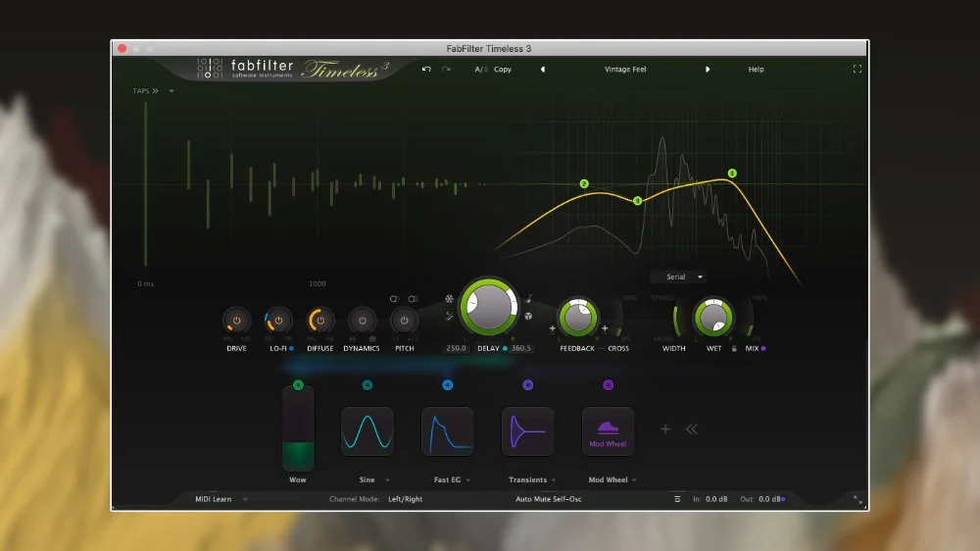Click the plus icon left of Feedback knob
The width and height of the screenshot is (980, 551).
pos(552,328)
